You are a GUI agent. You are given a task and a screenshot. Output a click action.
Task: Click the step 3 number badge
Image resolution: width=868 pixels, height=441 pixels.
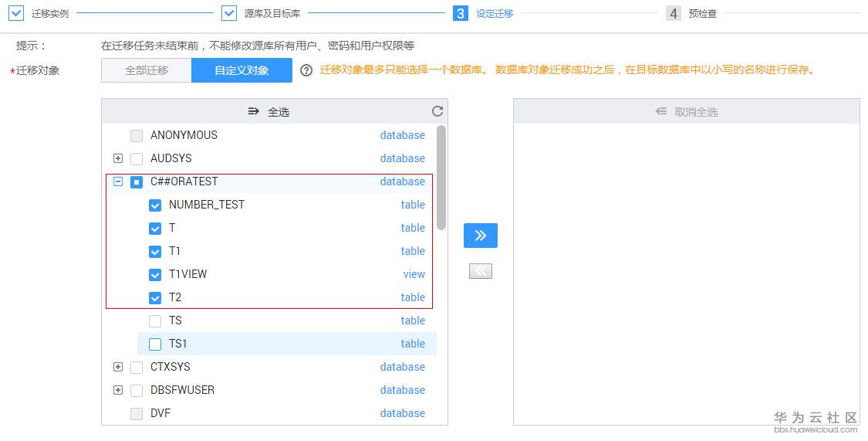click(x=460, y=13)
